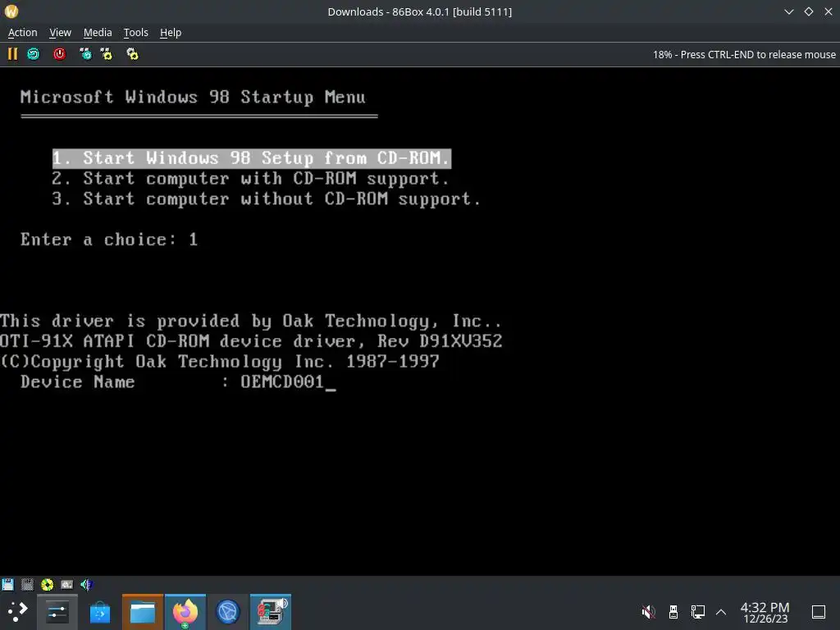
Task: Click the OTI-91X ATAPI CD-ROM driver line
Action: pos(251,341)
